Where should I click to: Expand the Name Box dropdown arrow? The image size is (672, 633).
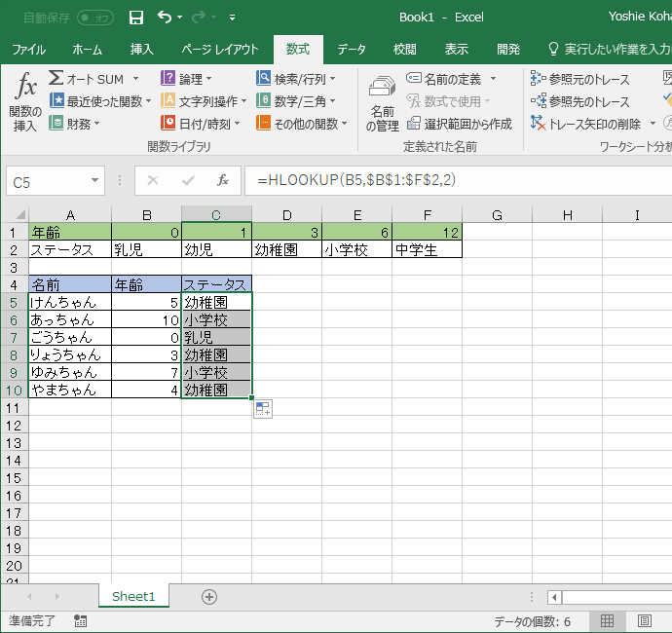coord(94,180)
